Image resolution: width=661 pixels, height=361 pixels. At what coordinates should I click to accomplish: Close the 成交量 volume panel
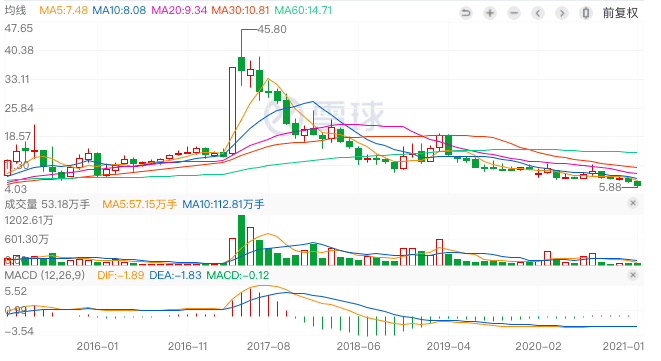633,203
